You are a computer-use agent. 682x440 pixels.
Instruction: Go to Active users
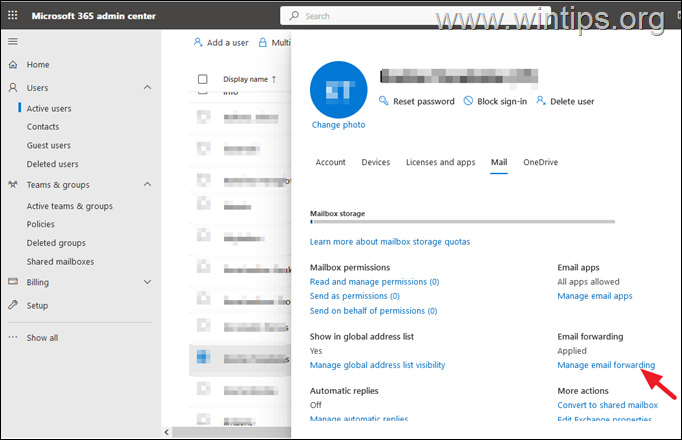[49, 109]
